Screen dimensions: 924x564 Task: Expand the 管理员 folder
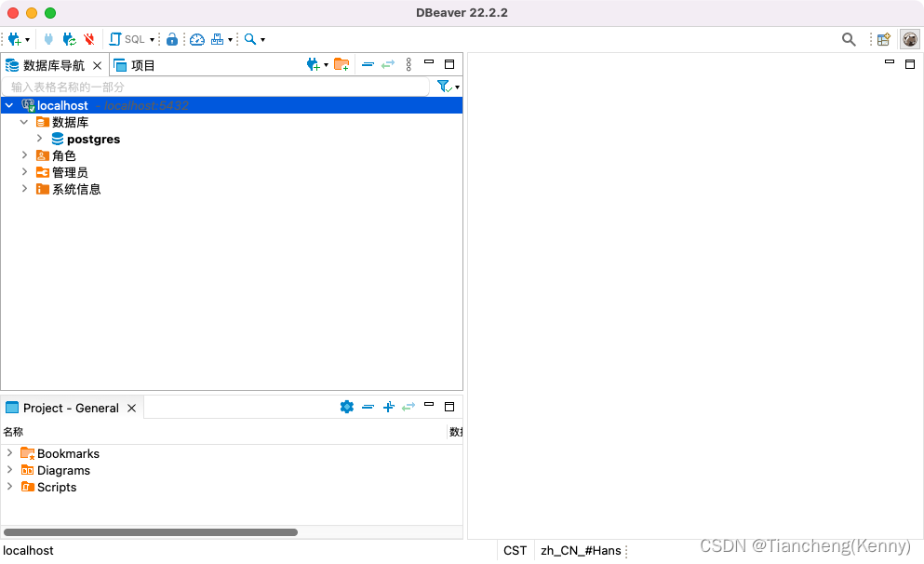[x=24, y=171]
